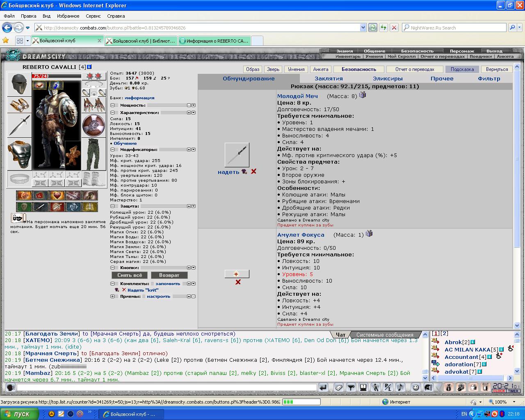Screen dimensions: 525x420
Task: Click the EXIT door icon
Action: 486,387
